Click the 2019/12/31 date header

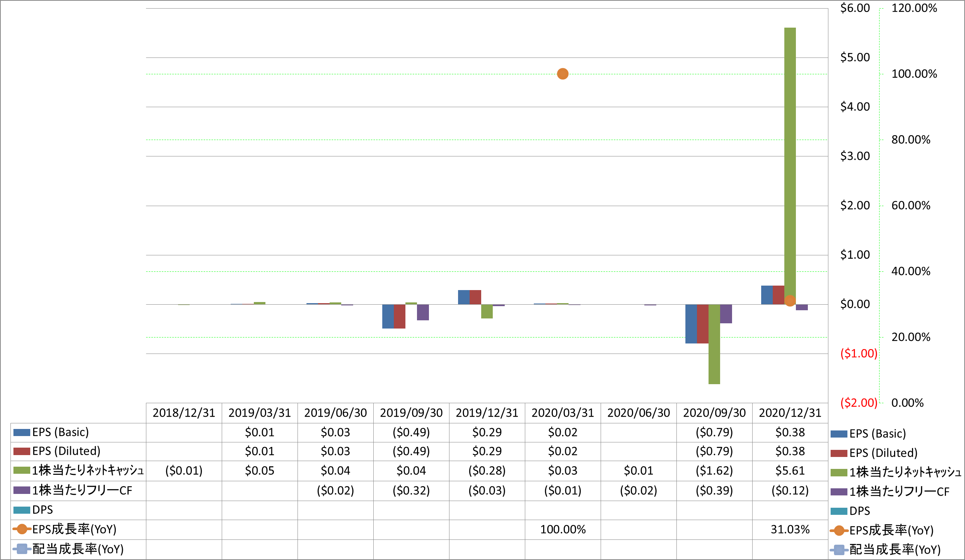click(487, 413)
